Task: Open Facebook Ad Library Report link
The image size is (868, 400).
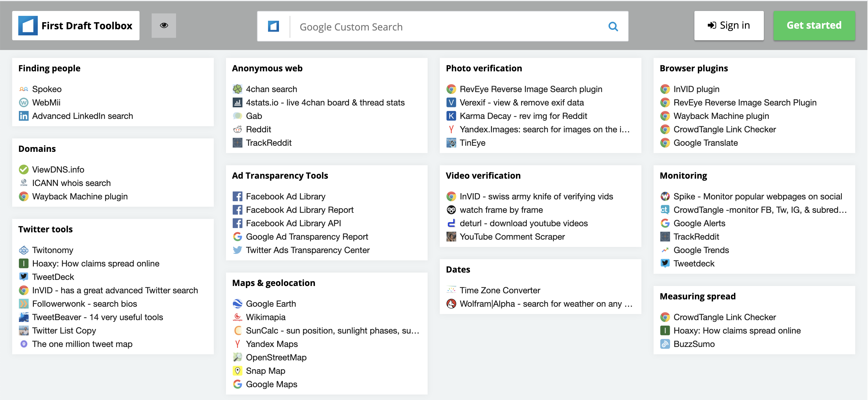Action: 300,210
